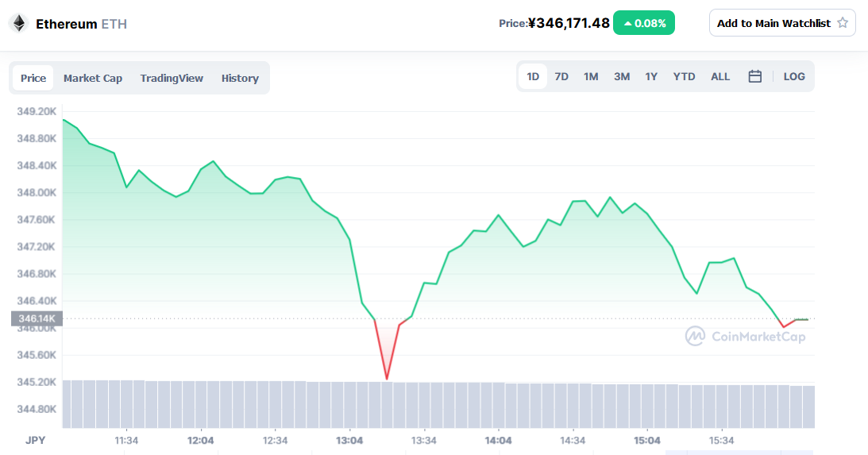Show ALL time price history
This screenshot has height=455, width=868.
coord(720,76)
